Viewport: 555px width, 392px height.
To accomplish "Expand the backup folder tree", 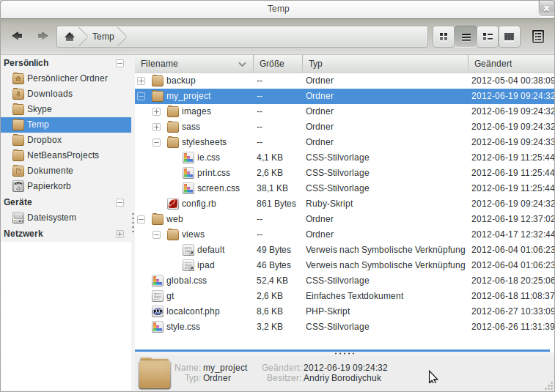I will [x=141, y=81].
